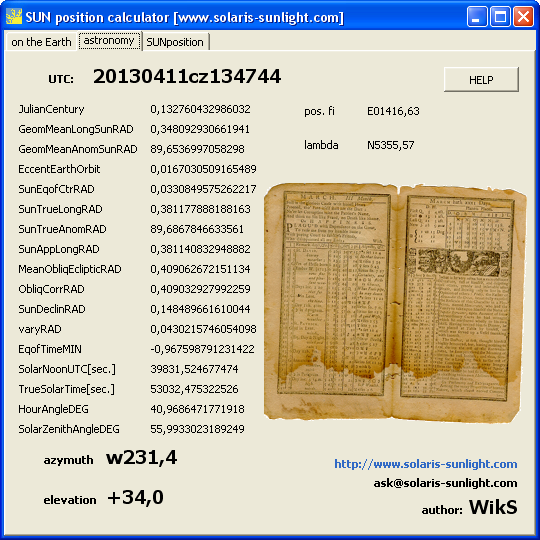Screen dimensions: 540x540
Task: Click the SunEqofCtrRAD label
Action: pyautogui.click(x=56, y=189)
